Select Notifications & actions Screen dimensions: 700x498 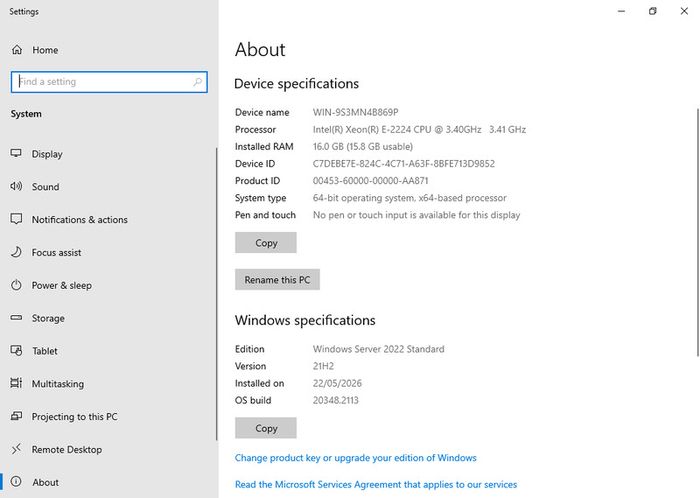(x=108, y=220)
